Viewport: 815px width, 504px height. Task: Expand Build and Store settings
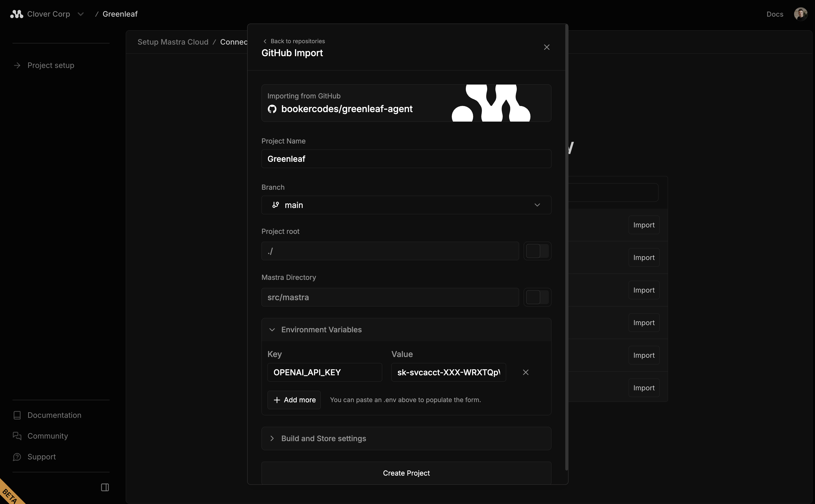pos(323,438)
